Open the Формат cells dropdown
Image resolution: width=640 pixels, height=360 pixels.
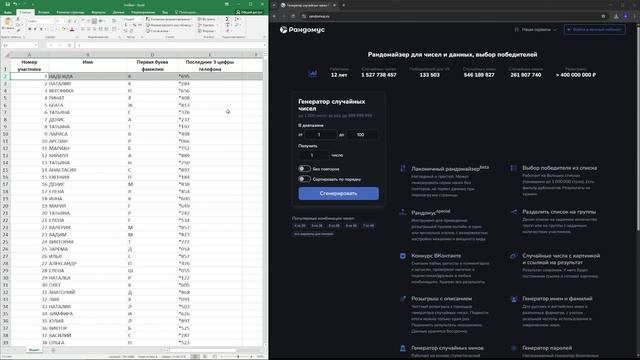pyautogui.click(x=206, y=31)
